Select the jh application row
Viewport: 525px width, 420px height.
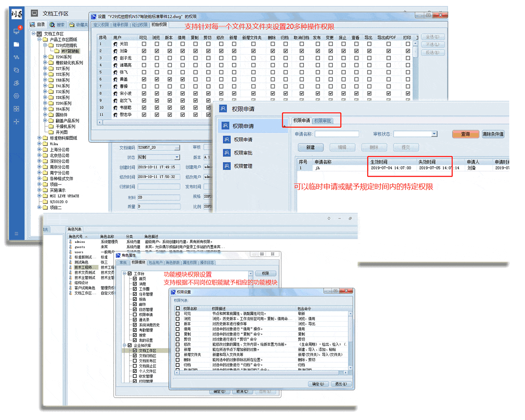[402, 168]
